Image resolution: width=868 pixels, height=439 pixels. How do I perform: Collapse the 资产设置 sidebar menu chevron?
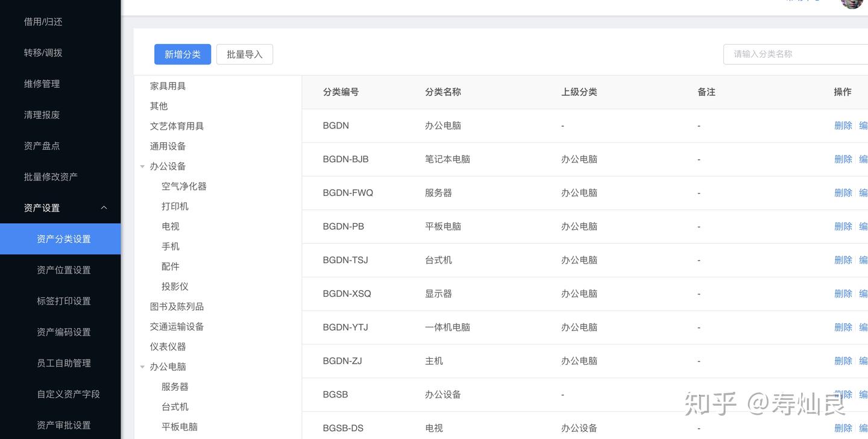tap(104, 207)
